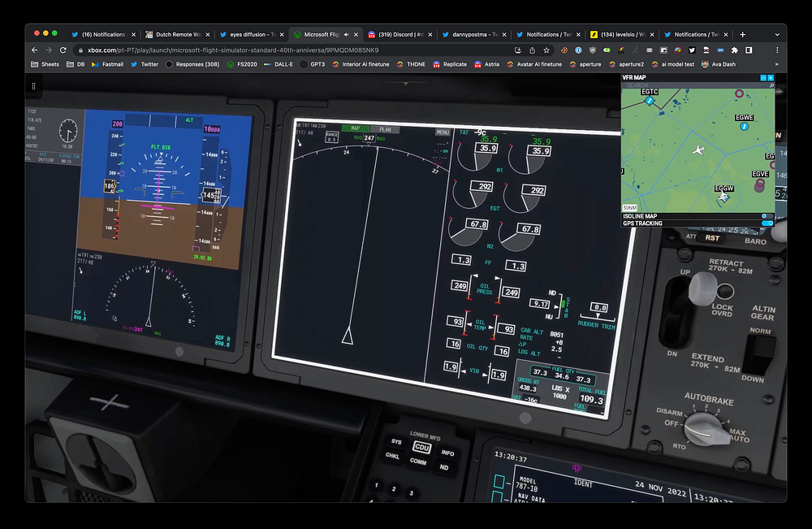Select the CDU button on Lower MFD panel
Viewport: 812px width, 529px height.
pos(421,447)
